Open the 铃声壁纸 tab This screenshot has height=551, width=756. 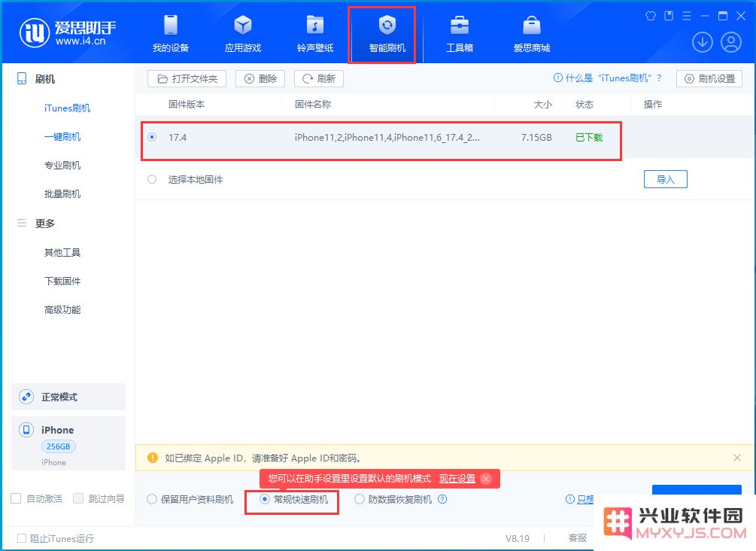coord(315,33)
